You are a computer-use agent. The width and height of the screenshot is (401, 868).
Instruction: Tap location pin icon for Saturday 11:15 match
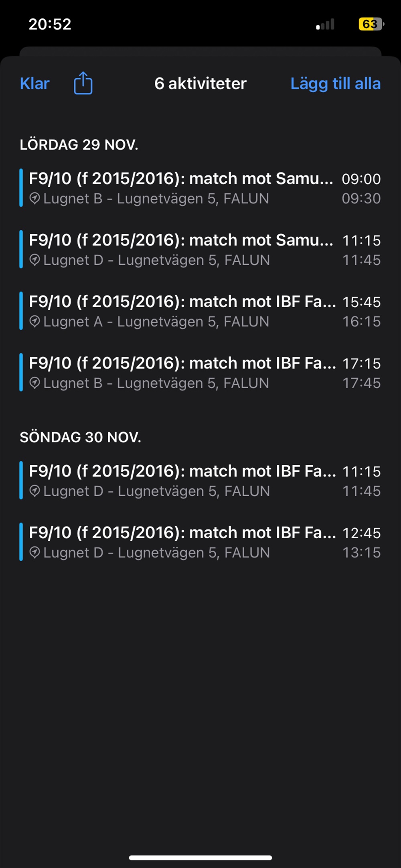35,260
